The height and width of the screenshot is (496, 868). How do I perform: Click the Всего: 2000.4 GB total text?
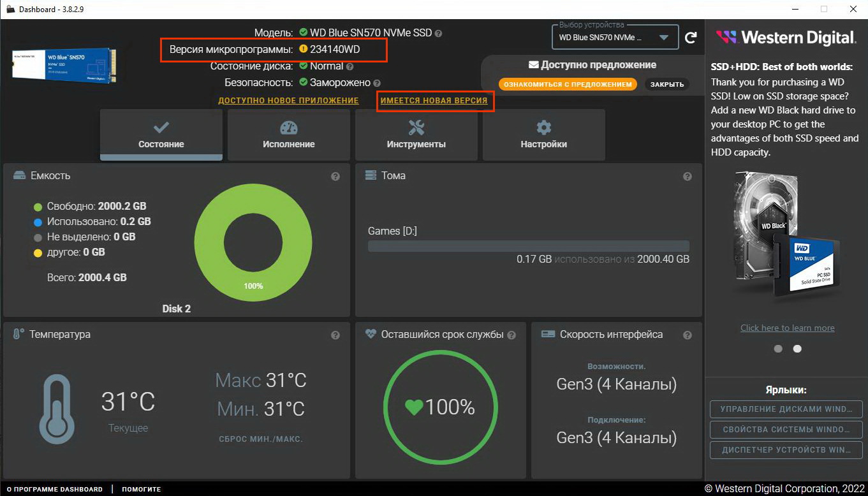pyautogui.click(x=87, y=277)
